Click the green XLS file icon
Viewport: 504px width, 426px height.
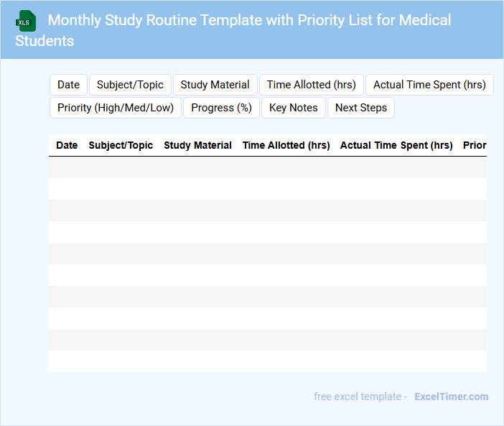click(x=26, y=21)
